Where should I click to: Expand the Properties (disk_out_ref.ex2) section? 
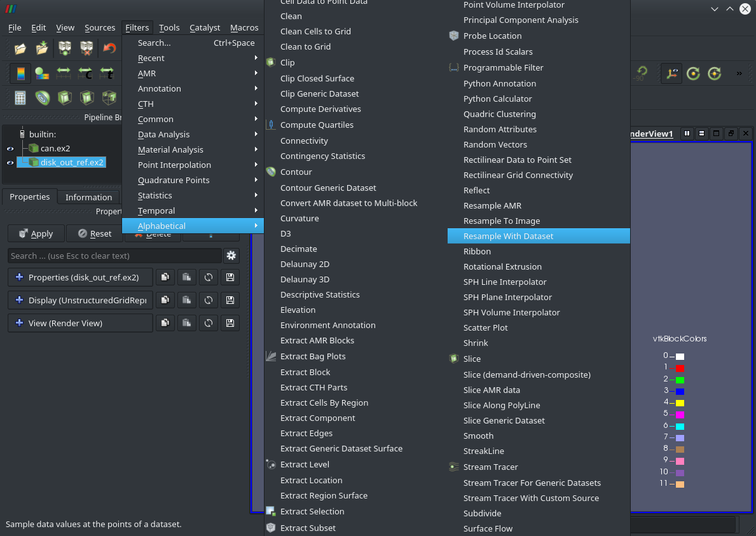click(x=19, y=277)
